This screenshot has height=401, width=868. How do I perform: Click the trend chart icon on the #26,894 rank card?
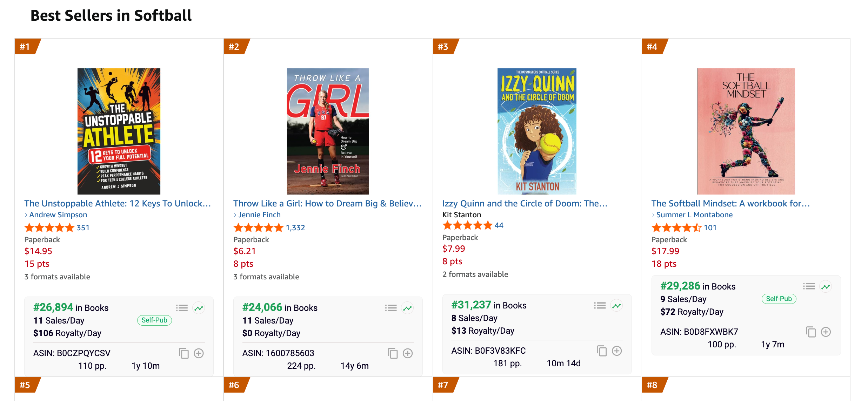199,308
